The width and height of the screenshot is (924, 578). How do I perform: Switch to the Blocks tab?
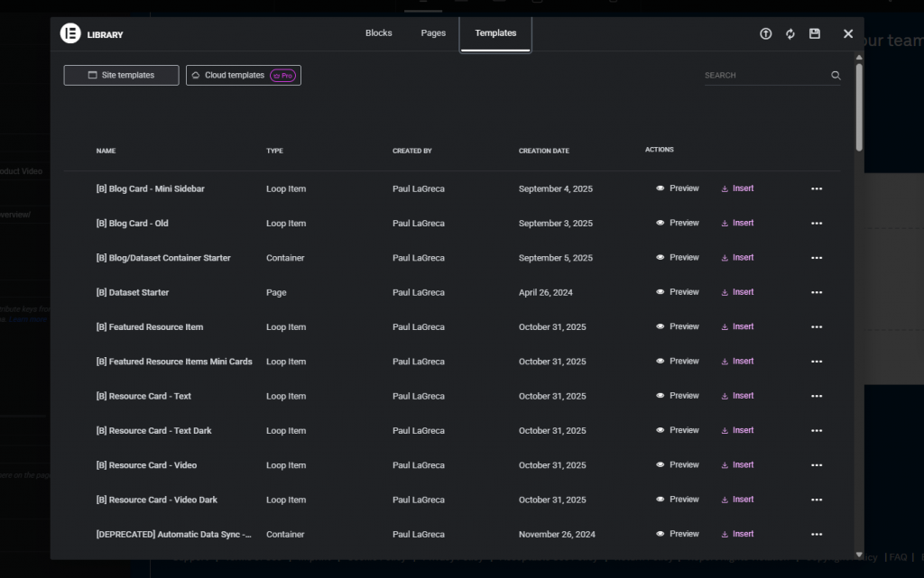pos(378,33)
